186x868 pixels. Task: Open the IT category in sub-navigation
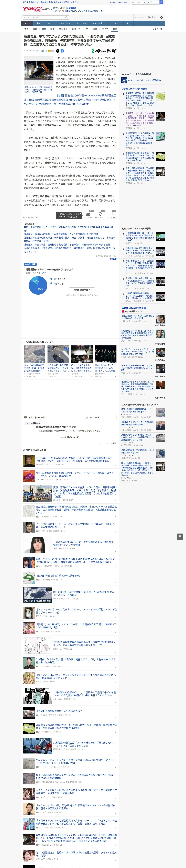click(x=86, y=29)
